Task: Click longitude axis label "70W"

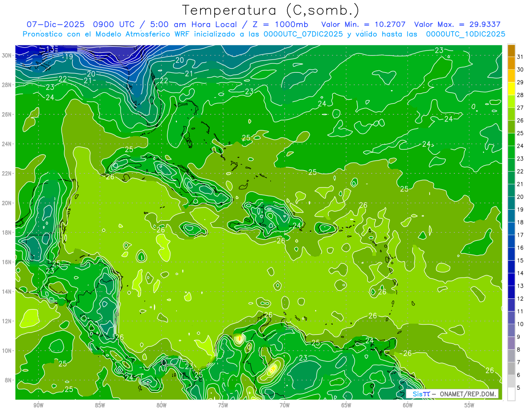Action: point(285,405)
